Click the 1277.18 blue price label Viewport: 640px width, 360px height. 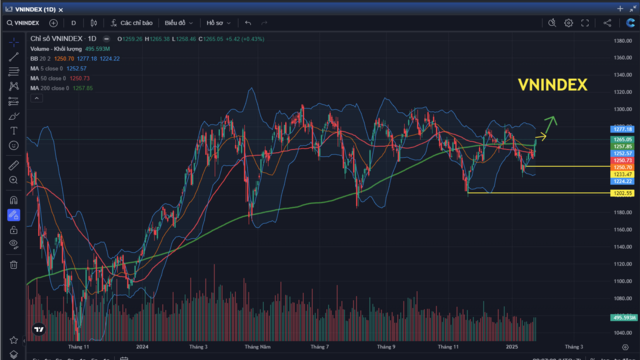[622, 129]
